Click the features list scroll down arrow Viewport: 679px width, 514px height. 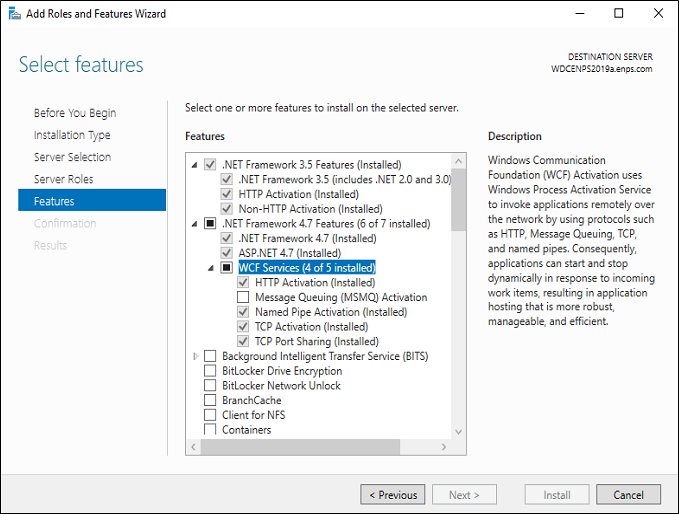coord(459,432)
